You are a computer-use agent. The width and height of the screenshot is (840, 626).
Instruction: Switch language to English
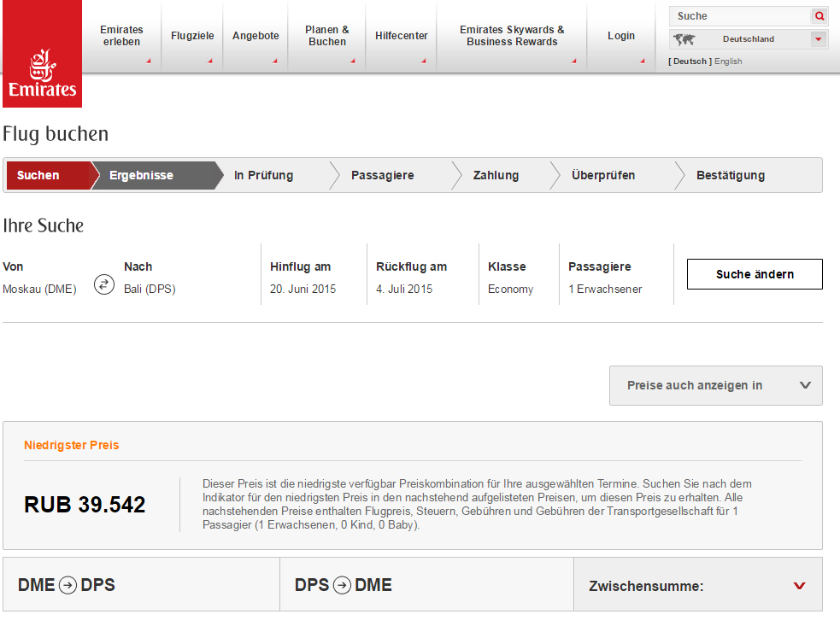coord(728,61)
